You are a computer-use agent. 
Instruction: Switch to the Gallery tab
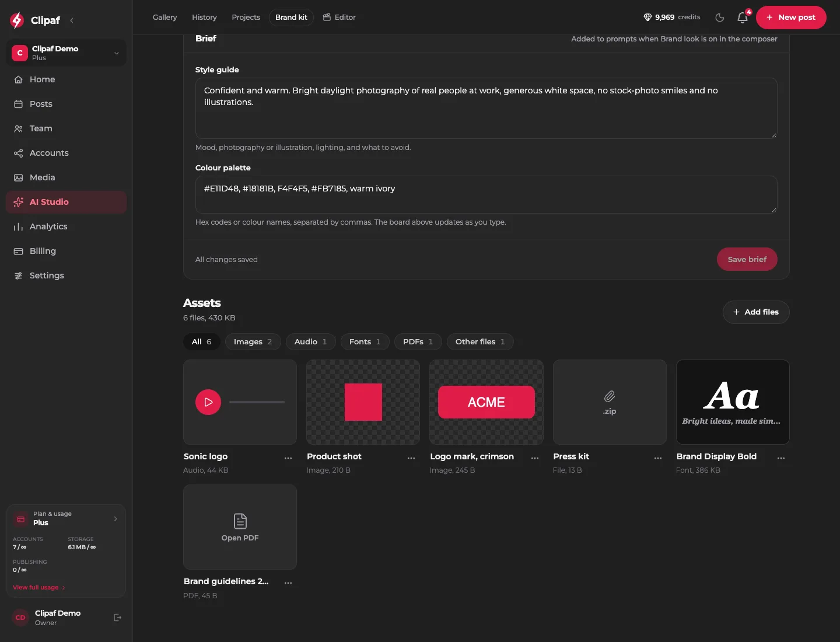coord(164,18)
